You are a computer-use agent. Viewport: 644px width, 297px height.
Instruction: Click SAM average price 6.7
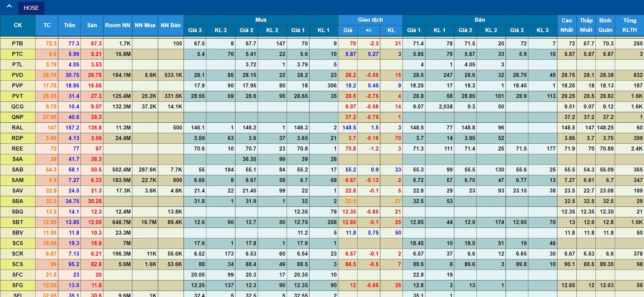click(x=610, y=180)
